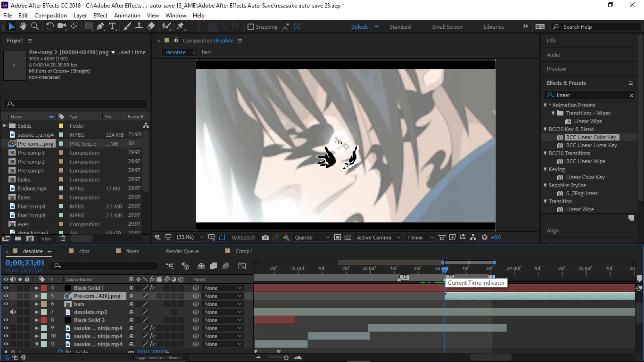The image size is (644, 362).
Task: Select the Brush tool
Action: point(127,26)
